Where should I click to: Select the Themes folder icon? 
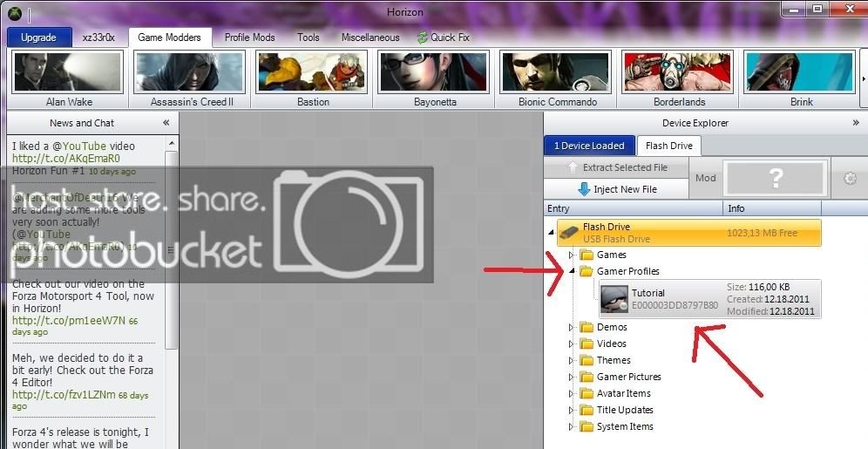tap(587, 360)
